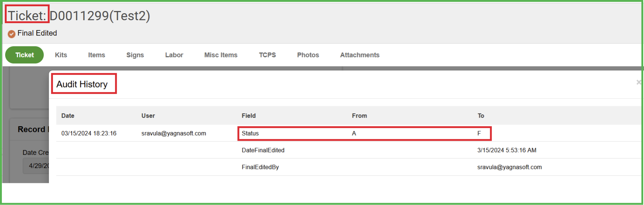Image resolution: width=644 pixels, height=205 pixels.
Task: Open the Items tab
Action: click(x=97, y=55)
